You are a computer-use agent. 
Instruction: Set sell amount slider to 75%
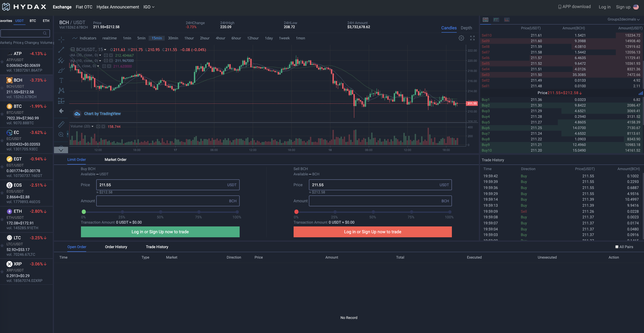411,212
